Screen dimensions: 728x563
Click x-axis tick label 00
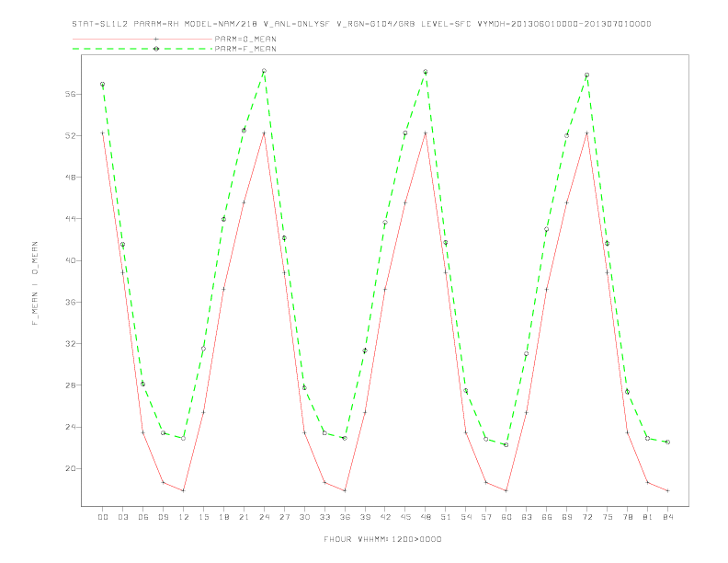103,517
